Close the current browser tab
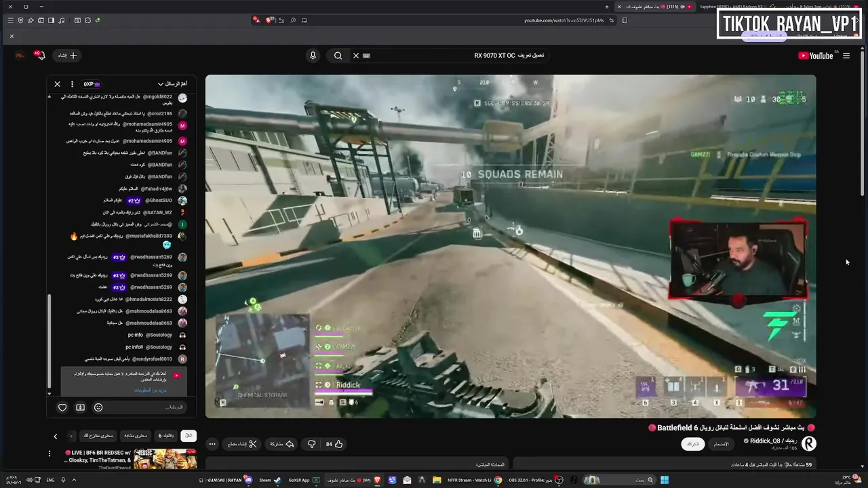Screen dimensions: 868x488 [618, 7]
